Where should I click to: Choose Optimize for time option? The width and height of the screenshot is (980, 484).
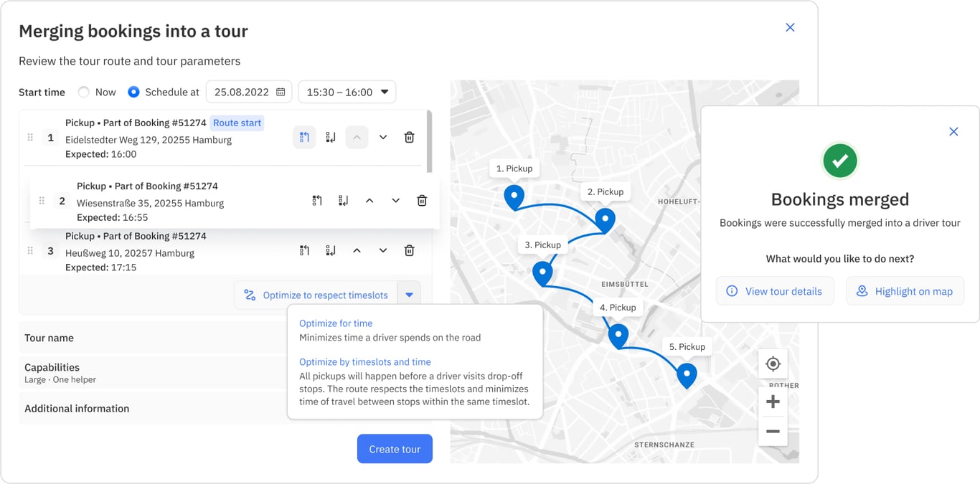336,323
